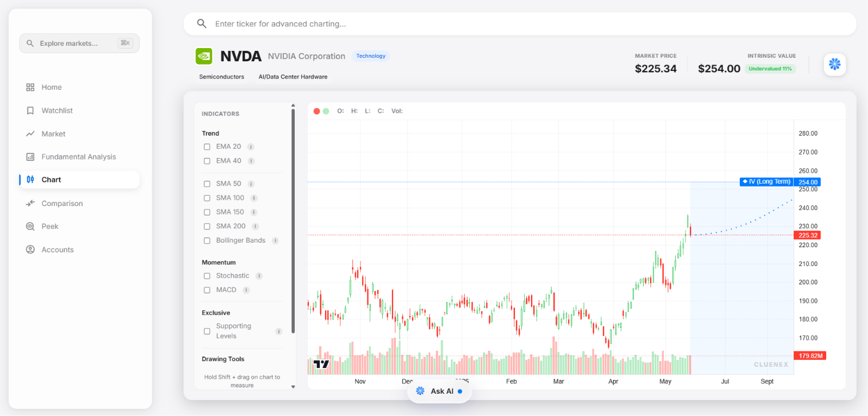Click the info icon beside SMA 200

point(255,227)
